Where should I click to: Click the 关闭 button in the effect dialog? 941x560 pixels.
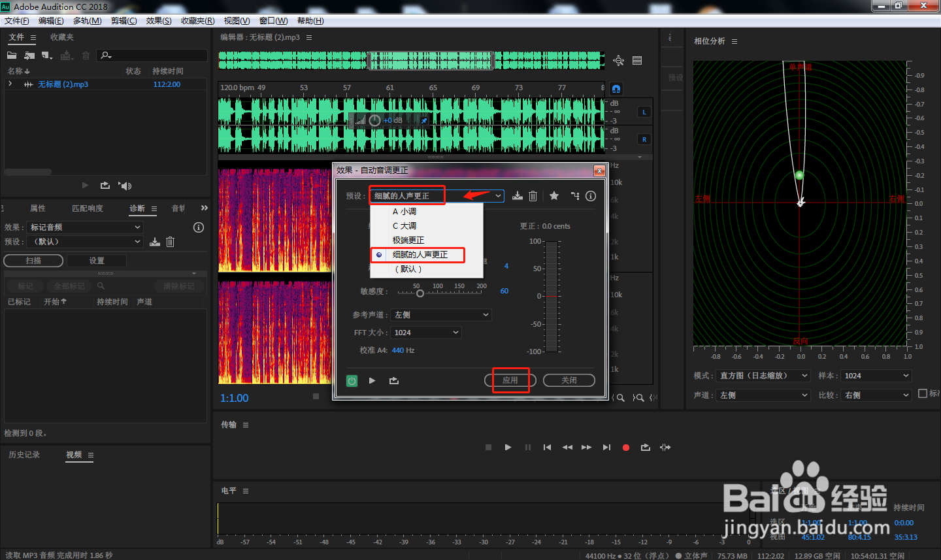(569, 380)
